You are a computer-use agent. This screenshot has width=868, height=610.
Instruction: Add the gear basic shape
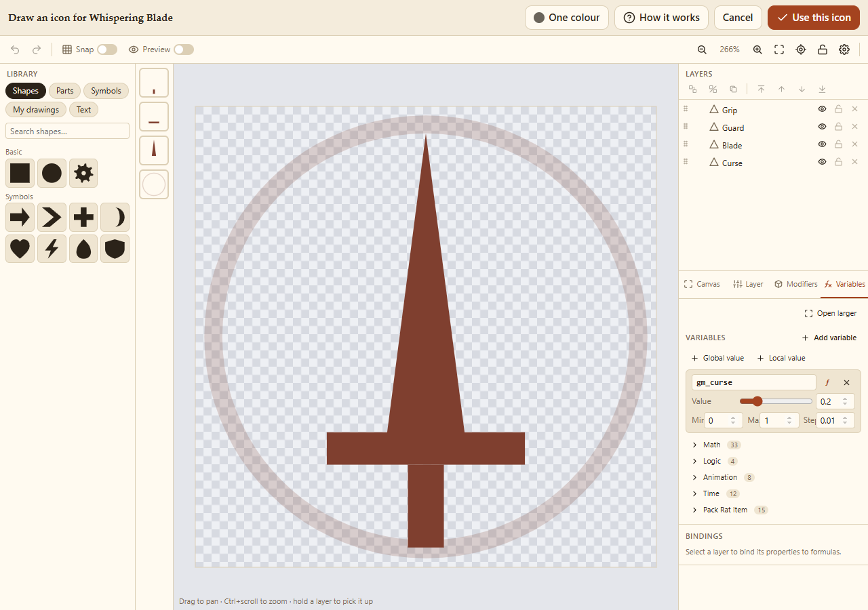tap(83, 174)
